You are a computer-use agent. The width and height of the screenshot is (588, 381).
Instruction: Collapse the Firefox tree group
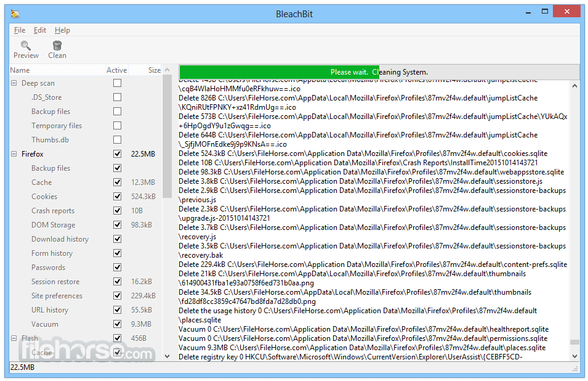pos(14,154)
